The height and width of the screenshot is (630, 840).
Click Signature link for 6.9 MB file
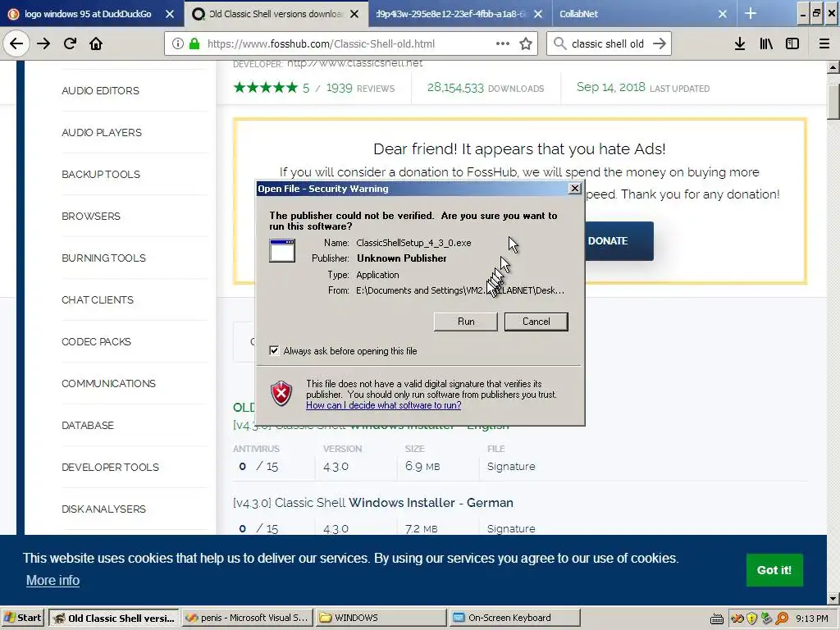pyautogui.click(x=511, y=466)
